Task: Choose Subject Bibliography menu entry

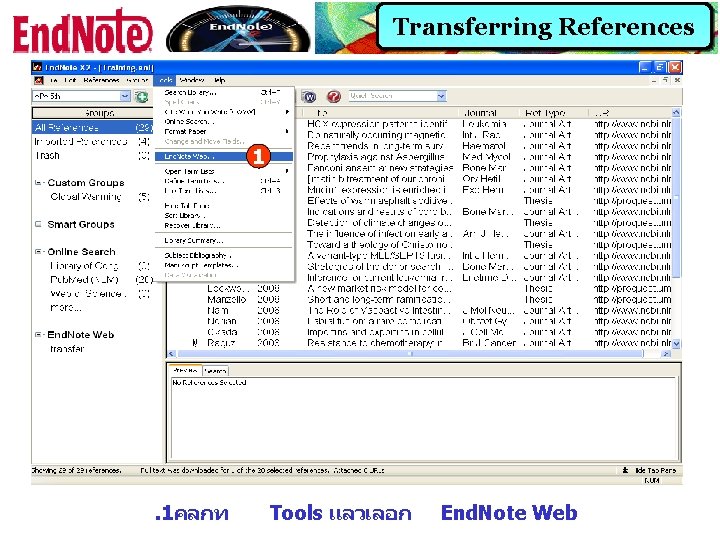Action: [x=224, y=255]
